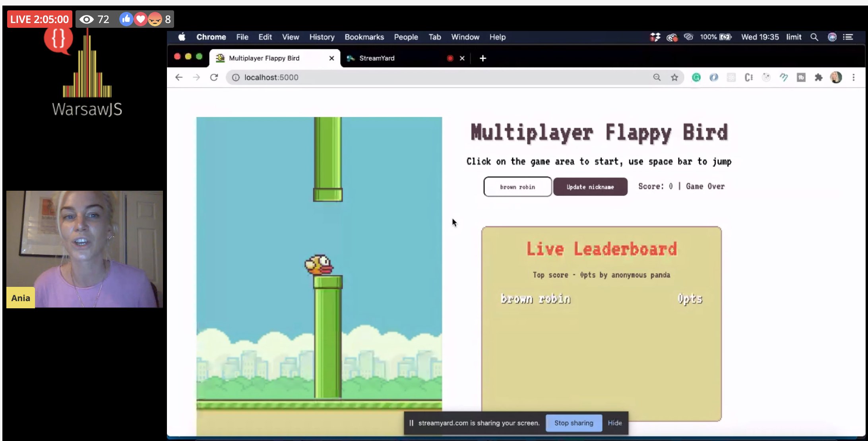The height and width of the screenshot is (441, 868).
Task: Open the File menu
Action: (242, 37)
